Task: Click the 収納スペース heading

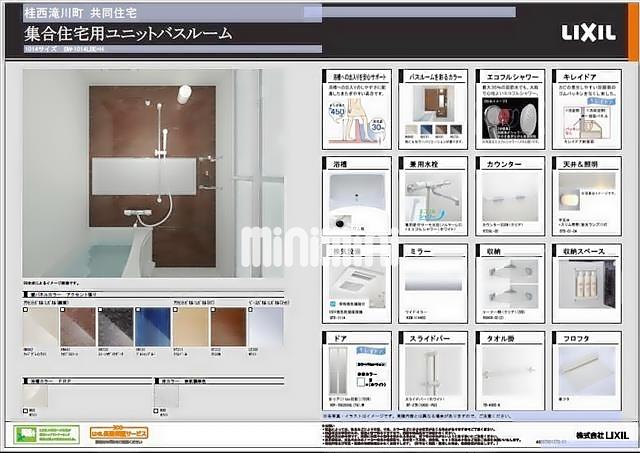Action: coord(584,252)
